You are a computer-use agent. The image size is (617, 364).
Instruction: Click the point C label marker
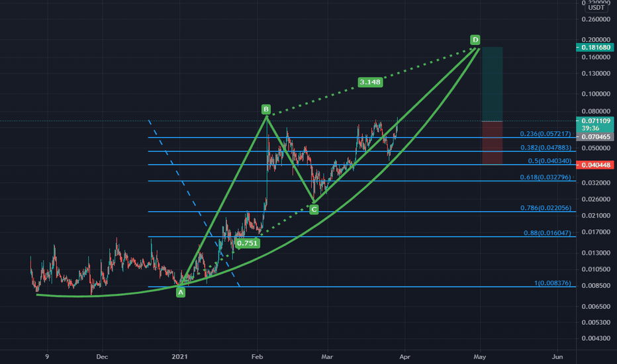tap(314, 209)
